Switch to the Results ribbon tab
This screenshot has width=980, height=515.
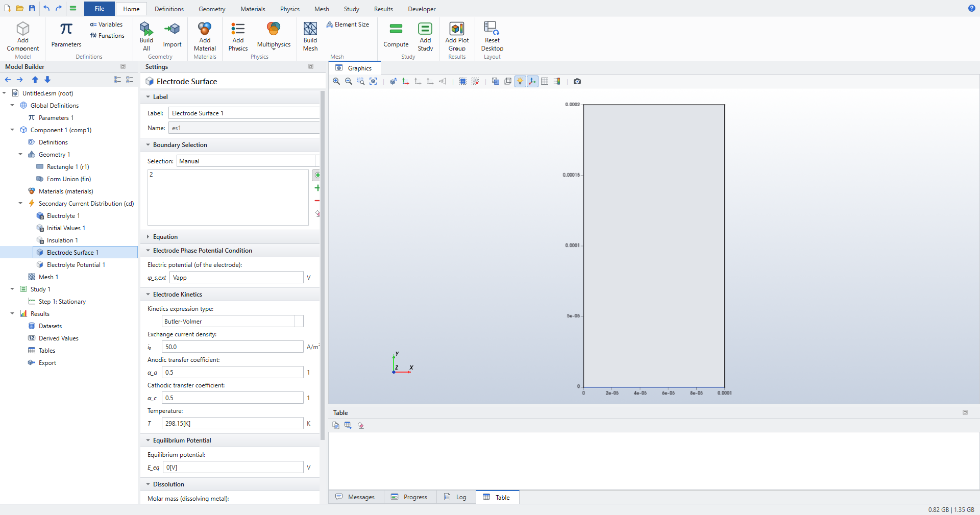383,9
